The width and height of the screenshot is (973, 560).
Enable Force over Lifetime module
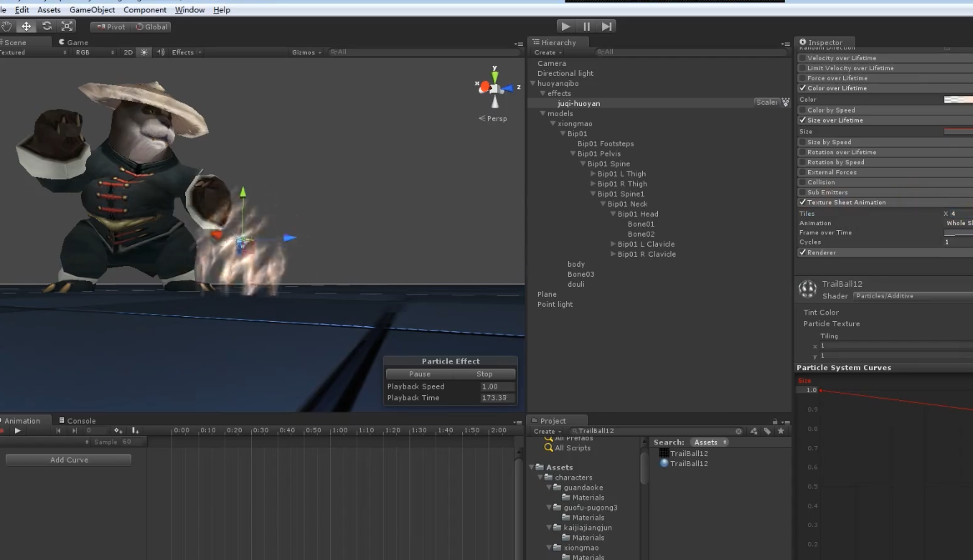[x=802, y=78]
